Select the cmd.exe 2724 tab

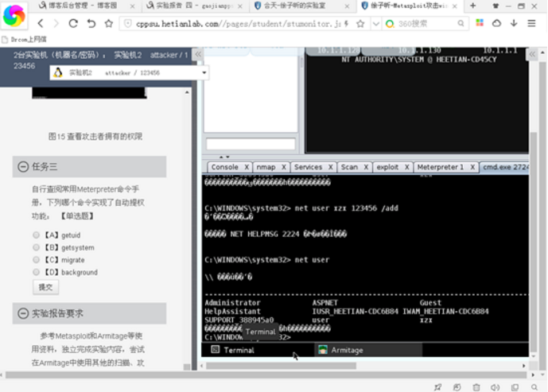505,167
